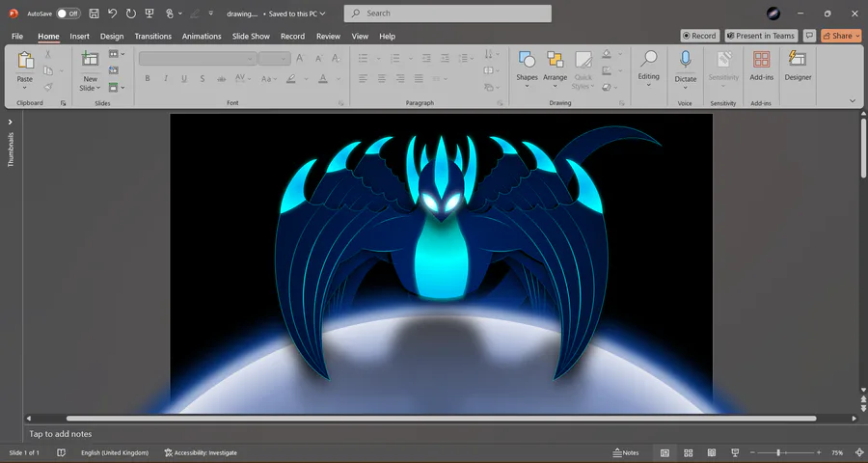Redo the last action
This screenshot has height=463, width=868.
130,14
